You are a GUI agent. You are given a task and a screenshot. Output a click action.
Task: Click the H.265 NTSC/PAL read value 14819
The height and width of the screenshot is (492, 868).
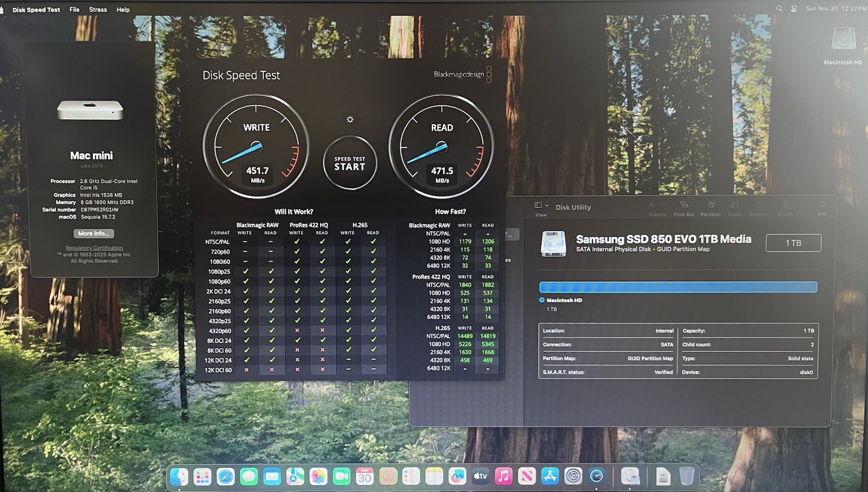click(x=488, y=336)
